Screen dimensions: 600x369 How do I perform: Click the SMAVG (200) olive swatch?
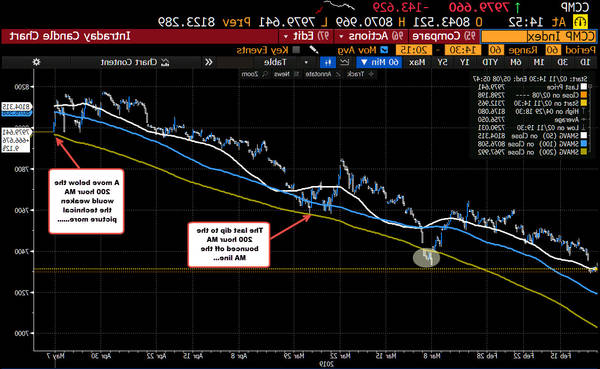584,152
